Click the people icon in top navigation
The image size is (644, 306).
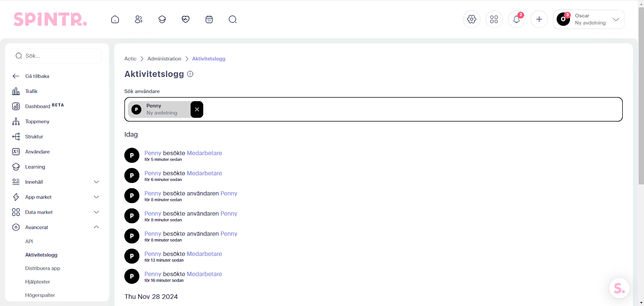coord(138,19)
